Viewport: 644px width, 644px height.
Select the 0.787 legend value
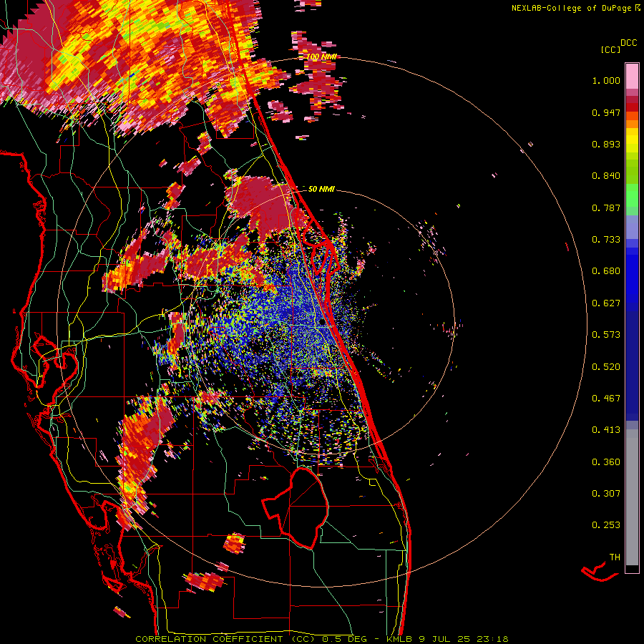[x=606, y=208]
